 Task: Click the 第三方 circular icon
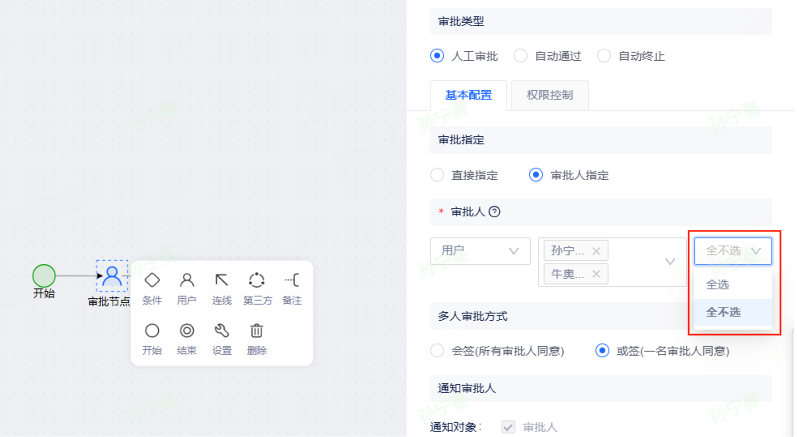coord(256,281)
